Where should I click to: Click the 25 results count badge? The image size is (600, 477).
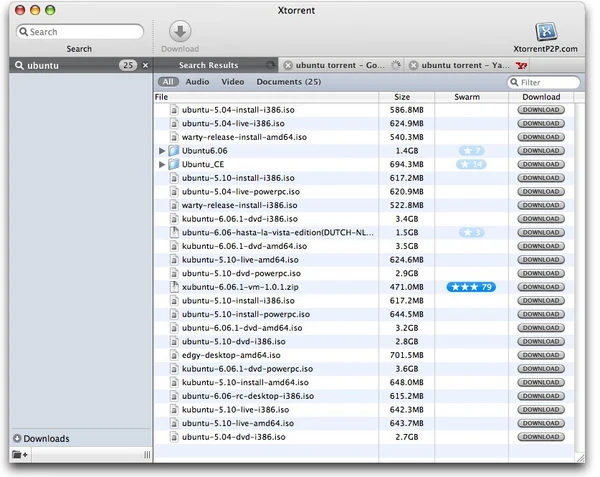(128, 65)
